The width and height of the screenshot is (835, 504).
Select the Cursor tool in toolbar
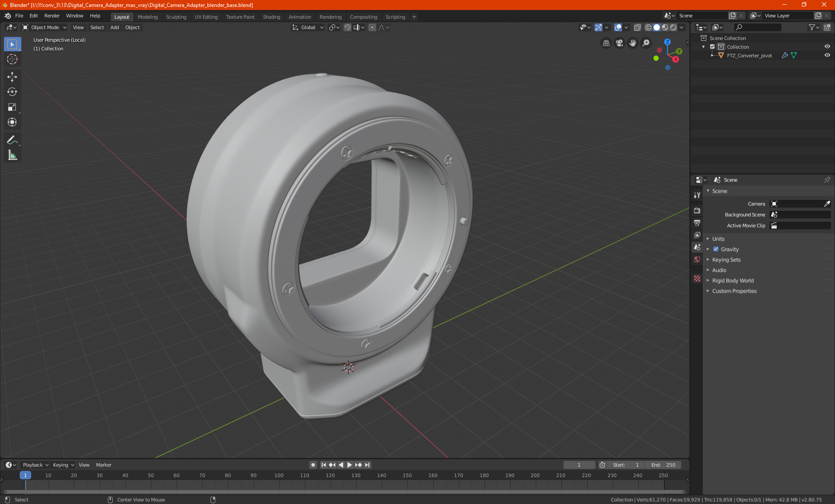pyautogui.click(x=12, y=60)
